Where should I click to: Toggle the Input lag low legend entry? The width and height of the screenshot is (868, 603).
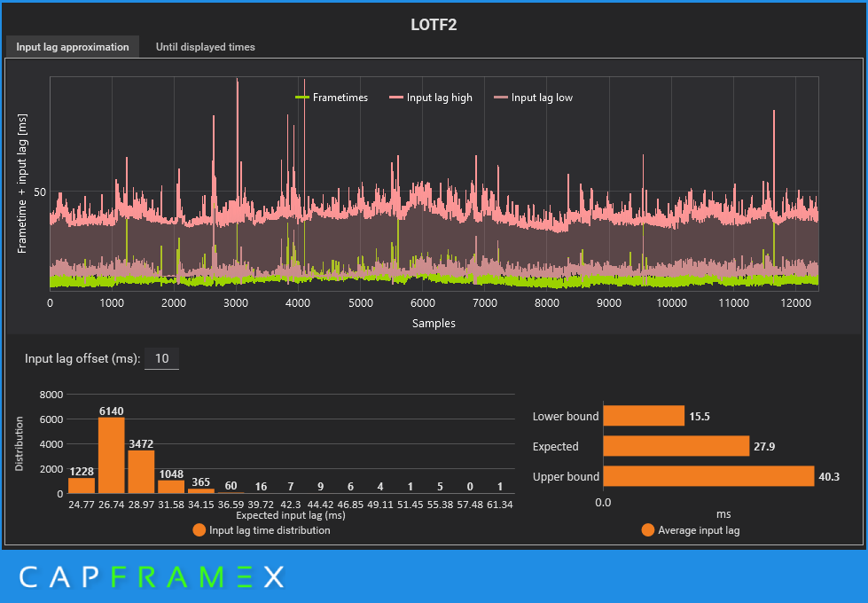pos(533,98)
